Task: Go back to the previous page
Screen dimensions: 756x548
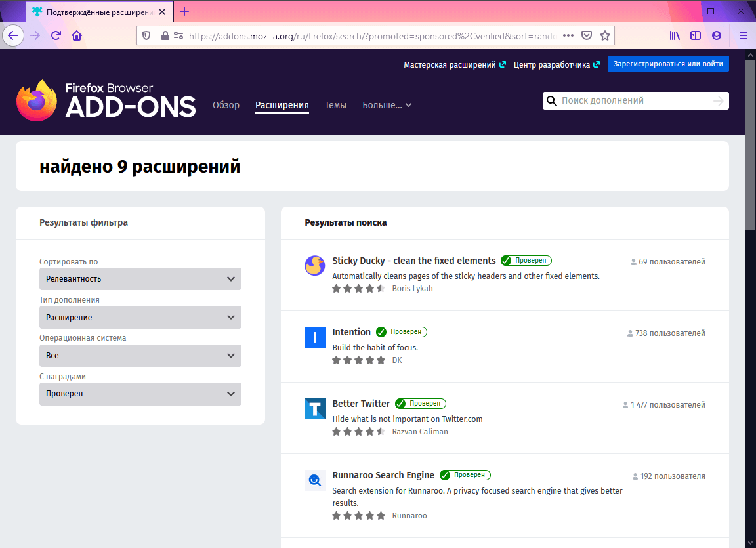Action: (13, 35)
